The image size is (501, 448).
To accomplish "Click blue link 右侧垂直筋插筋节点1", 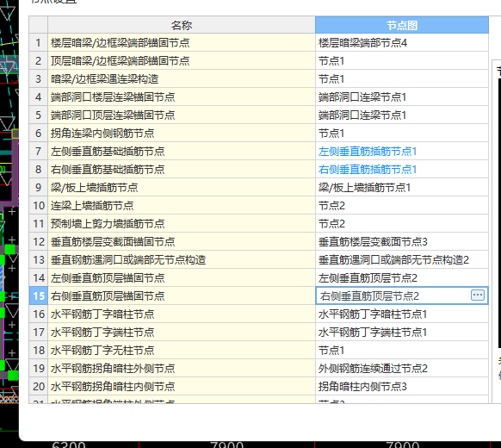I will pyautogui.click(x=368, y=169).
